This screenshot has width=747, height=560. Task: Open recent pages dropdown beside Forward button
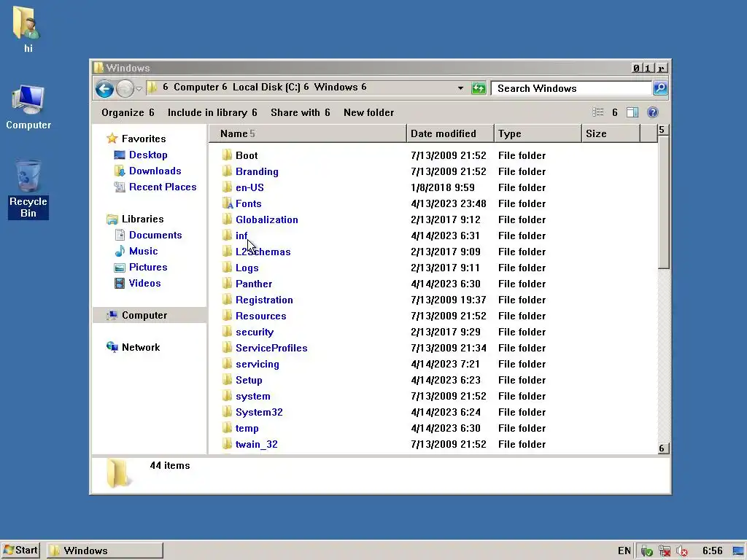click(139, 88)
